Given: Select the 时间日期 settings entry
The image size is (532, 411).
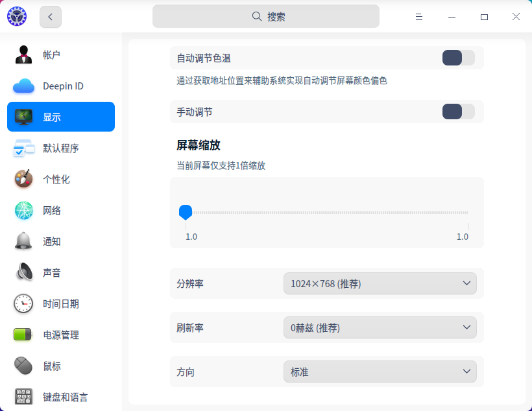Looking at the screenshot, I should [x=23, y=303].
